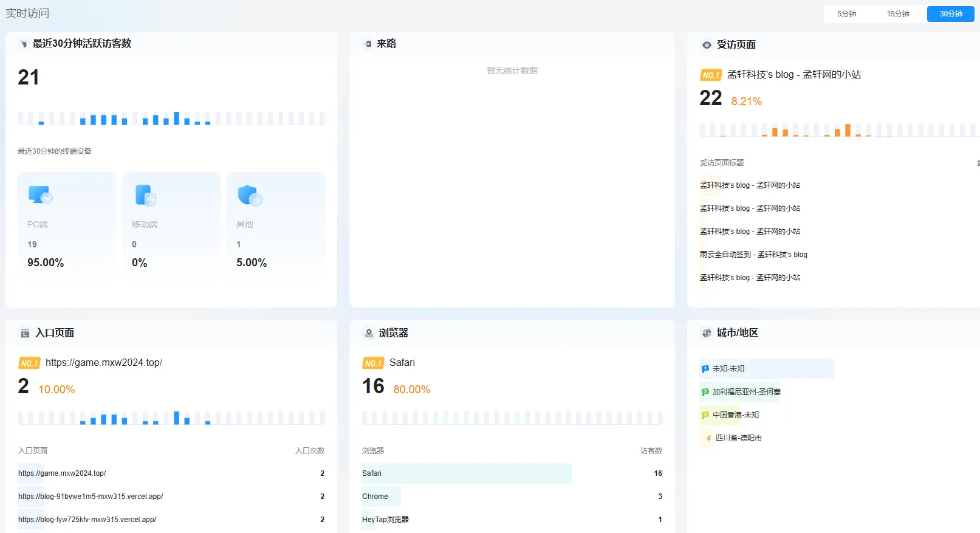Click the 浏览器 browser panel icon
This screenshot has width=980, height=533.
pos(369,333)
